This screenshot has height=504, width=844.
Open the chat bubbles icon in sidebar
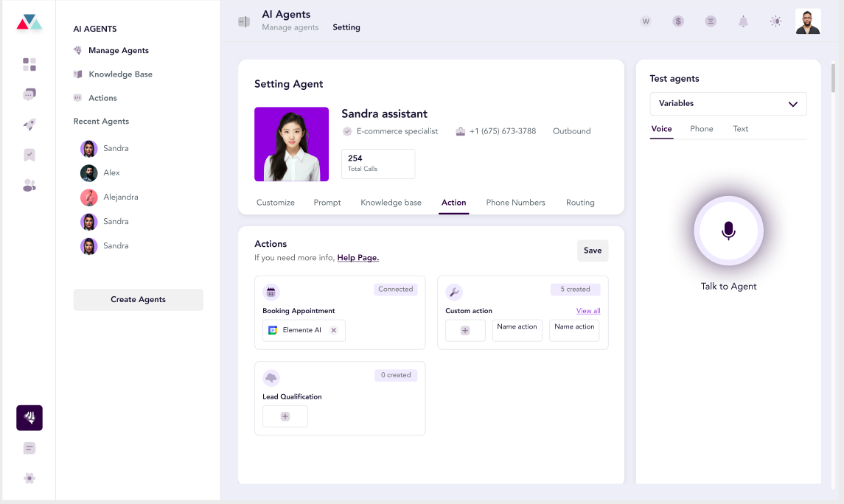click(x=29, y=94)
